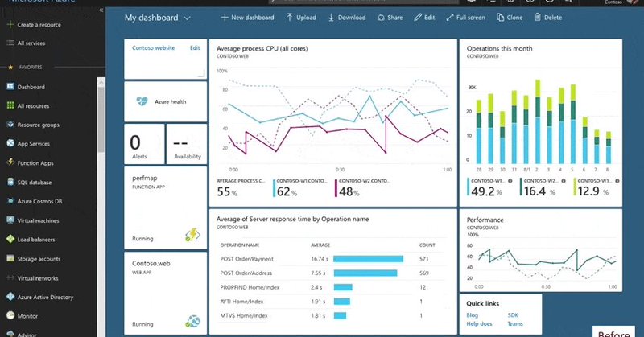This screenshot has height=337, width=644.
Task: Select the PROPFIND Home/Index row
Action: 332,287
